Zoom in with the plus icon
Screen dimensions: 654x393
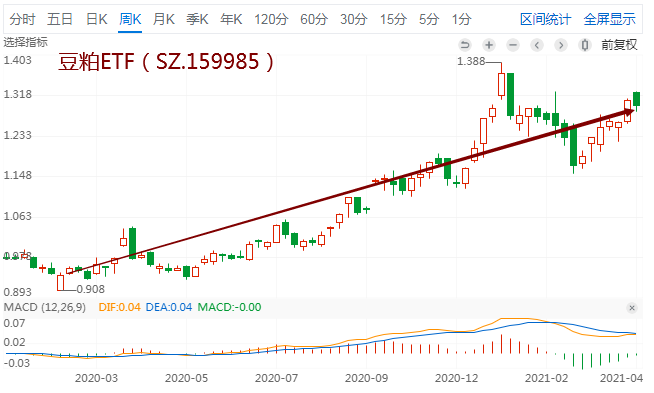tap(489, 45)
